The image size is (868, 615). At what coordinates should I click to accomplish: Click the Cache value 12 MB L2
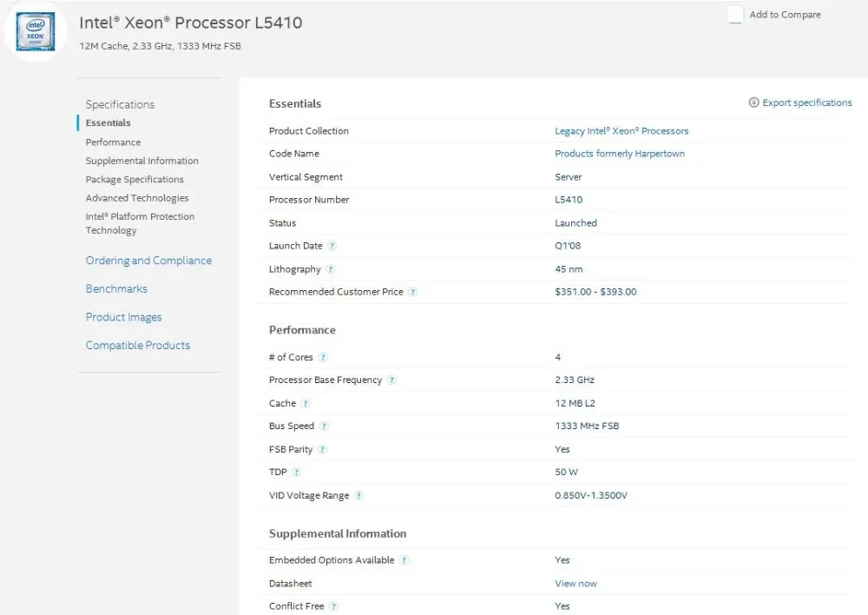pos(575,403)
